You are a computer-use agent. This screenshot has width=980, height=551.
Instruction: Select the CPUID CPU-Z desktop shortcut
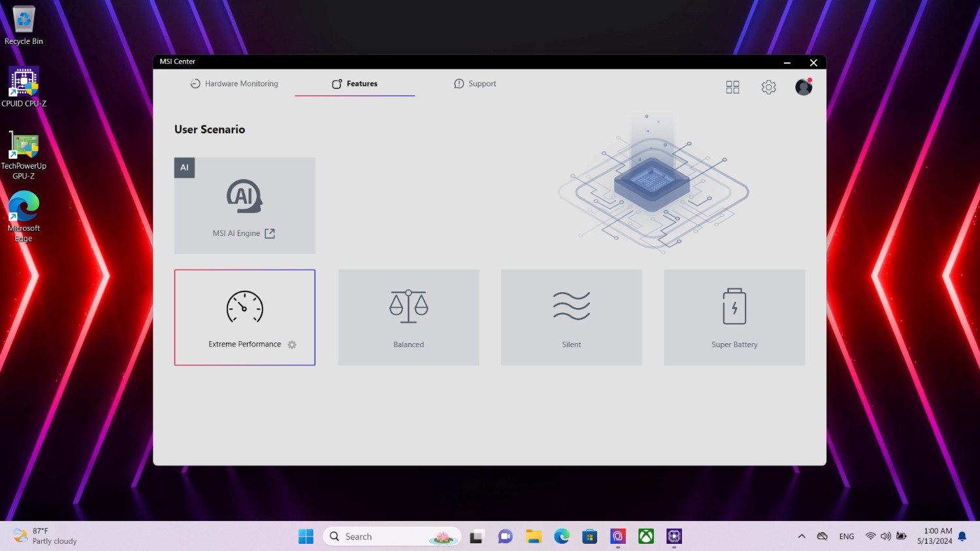click(x=24, y=87)
